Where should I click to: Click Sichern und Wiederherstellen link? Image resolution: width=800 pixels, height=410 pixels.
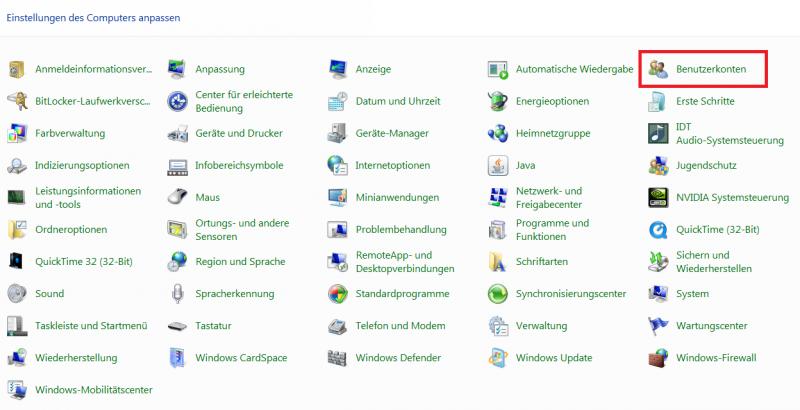pos(714,262)
